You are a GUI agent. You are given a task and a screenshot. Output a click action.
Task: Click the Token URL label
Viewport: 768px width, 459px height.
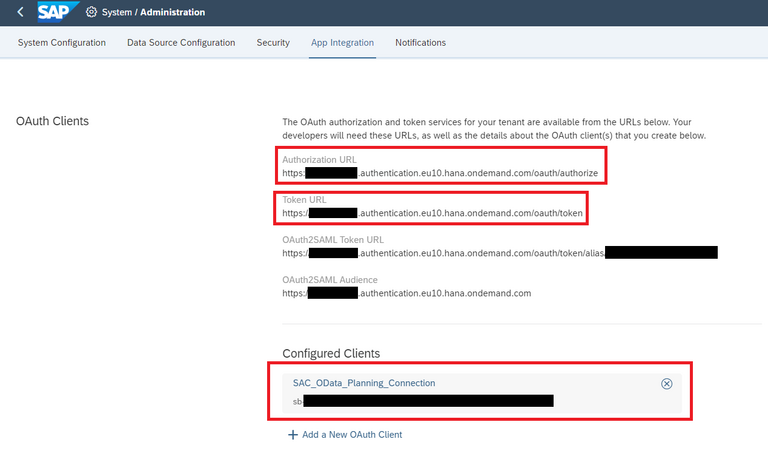[304, 200]
